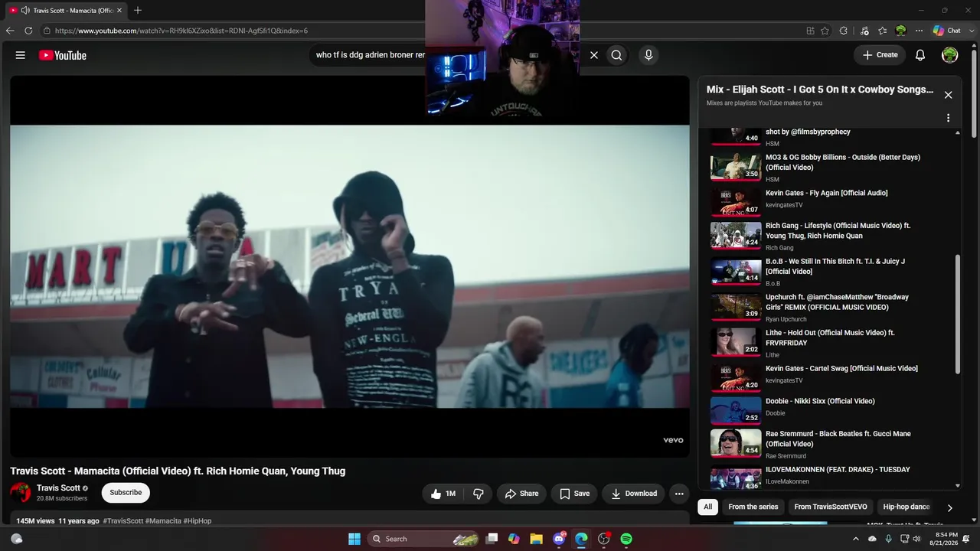Viewport: 980px width, 551px height.
Task: Download the Mamacita video
Action: coord(633,494)
